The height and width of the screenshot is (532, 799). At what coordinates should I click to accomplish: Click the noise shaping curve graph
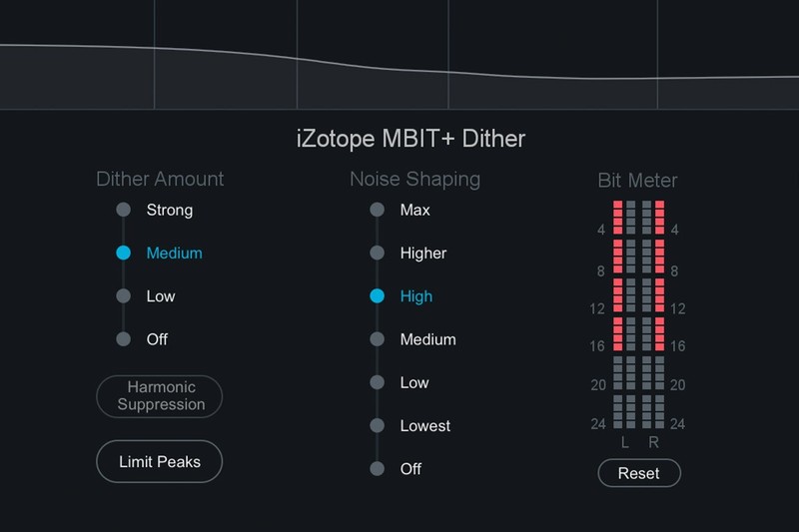399,55
